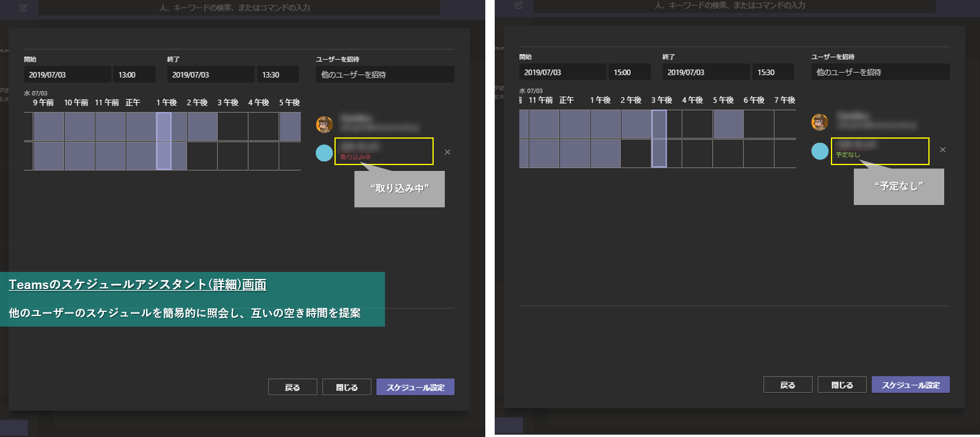The image size is (980, 437).
Task: Click 戻る button in right dialog
Action: click(x=788, y=385)
